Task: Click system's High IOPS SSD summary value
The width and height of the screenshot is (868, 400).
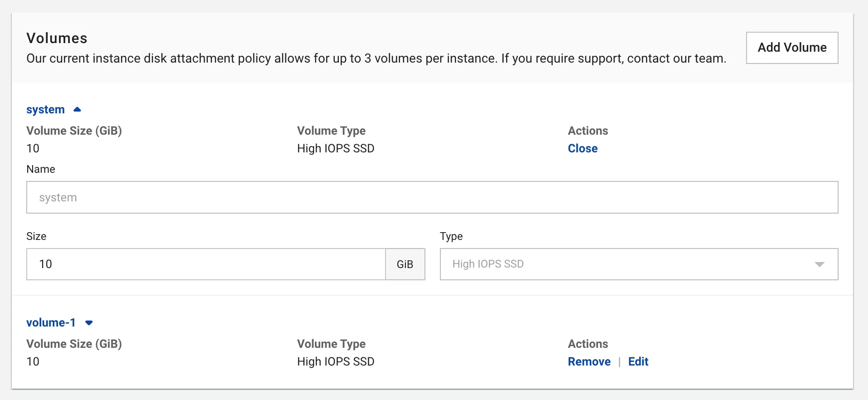Action: point(336,148)
